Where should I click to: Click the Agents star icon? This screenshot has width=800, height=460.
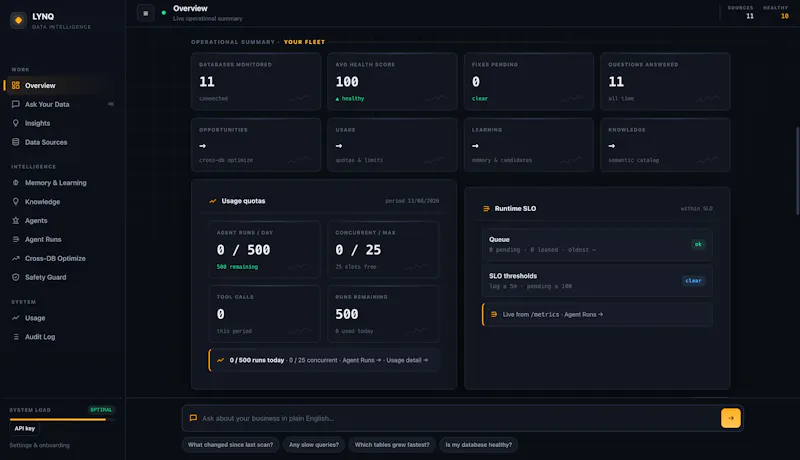point(16,220)
